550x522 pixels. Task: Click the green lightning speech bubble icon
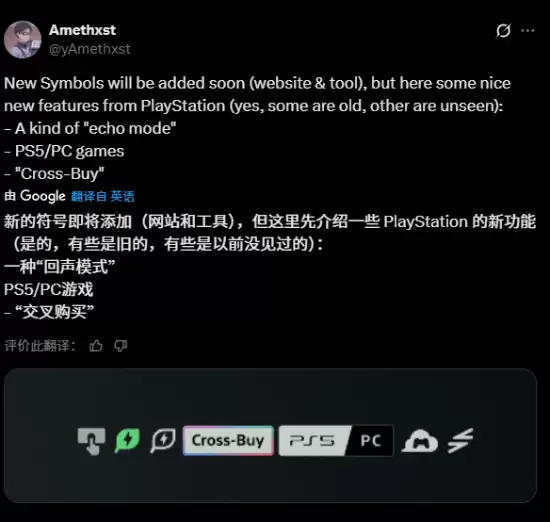click(x=127, y=440)
